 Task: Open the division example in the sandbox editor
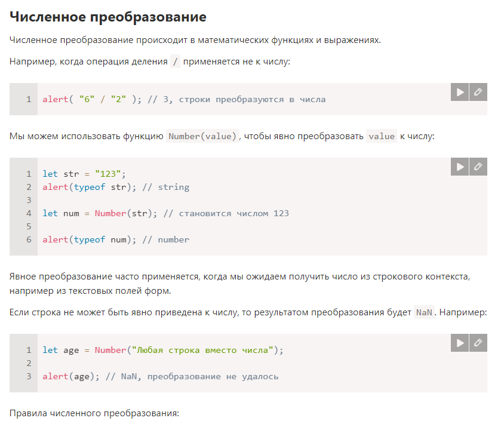(x=478, y=92)
